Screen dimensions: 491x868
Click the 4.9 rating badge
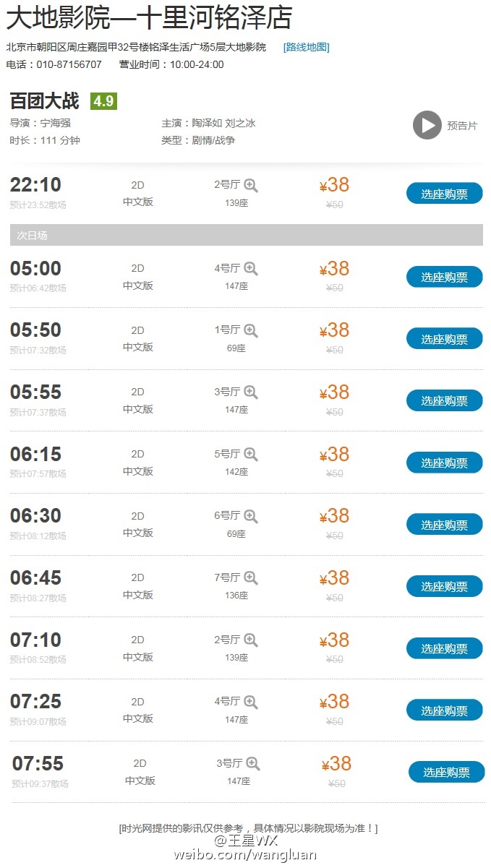point(103,101)
